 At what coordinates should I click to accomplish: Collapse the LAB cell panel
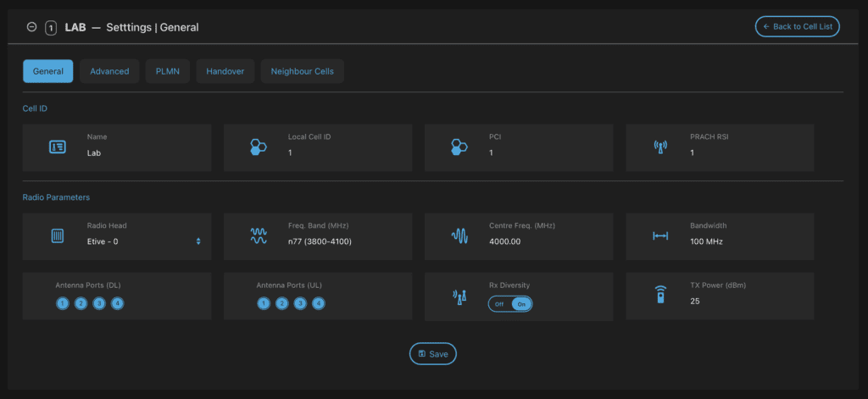point(32,27)
